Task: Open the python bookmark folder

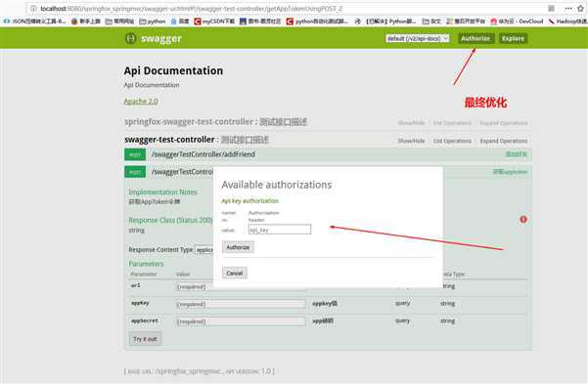Action: 153,21
